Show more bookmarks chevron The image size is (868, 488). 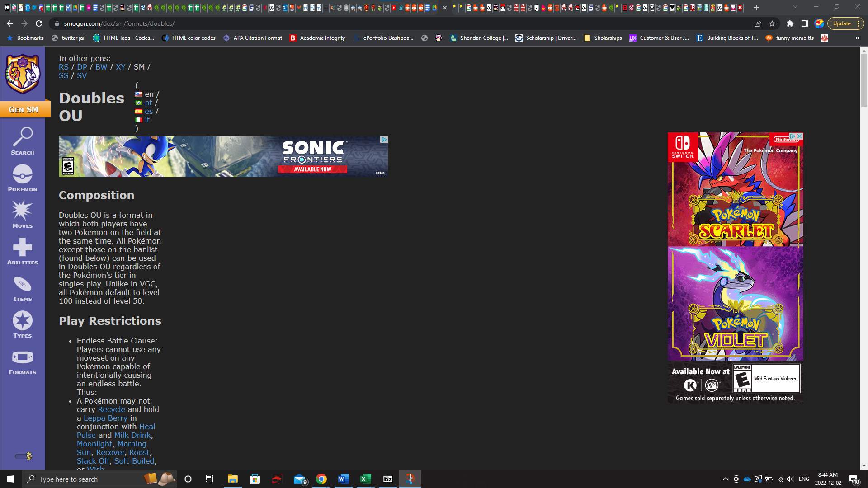coord(858,38)
